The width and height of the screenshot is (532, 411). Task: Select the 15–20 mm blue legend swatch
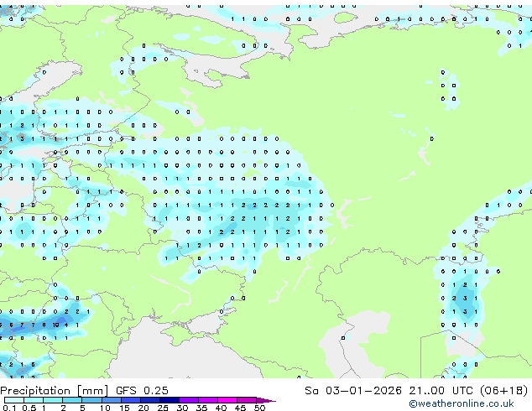coord(131,400)
